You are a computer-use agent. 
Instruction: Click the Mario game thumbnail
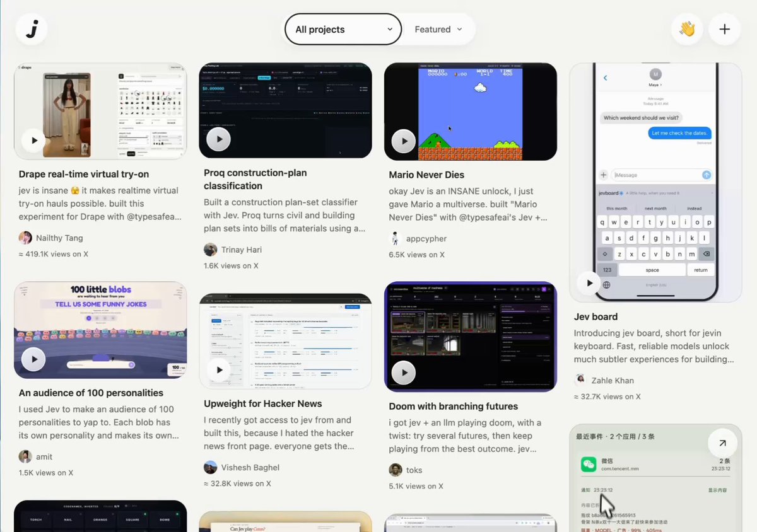(471, 112)
